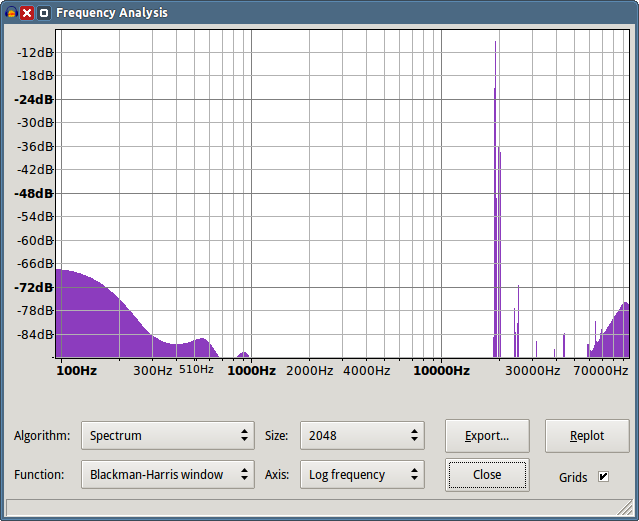Click the high-frequency rise near 70000Hz
The width and height of the screenshot is (639, 521).
click(615, 334)
